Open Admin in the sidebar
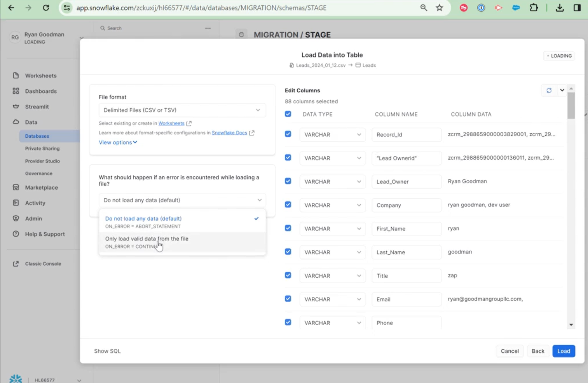 (33, 219)
